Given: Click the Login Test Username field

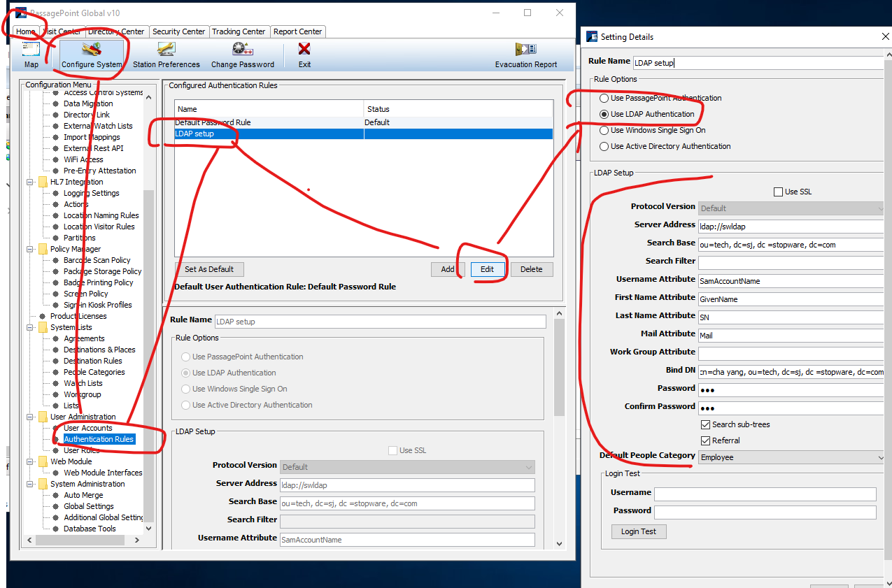Looking at the screenshot, I should tap(765, 494).
